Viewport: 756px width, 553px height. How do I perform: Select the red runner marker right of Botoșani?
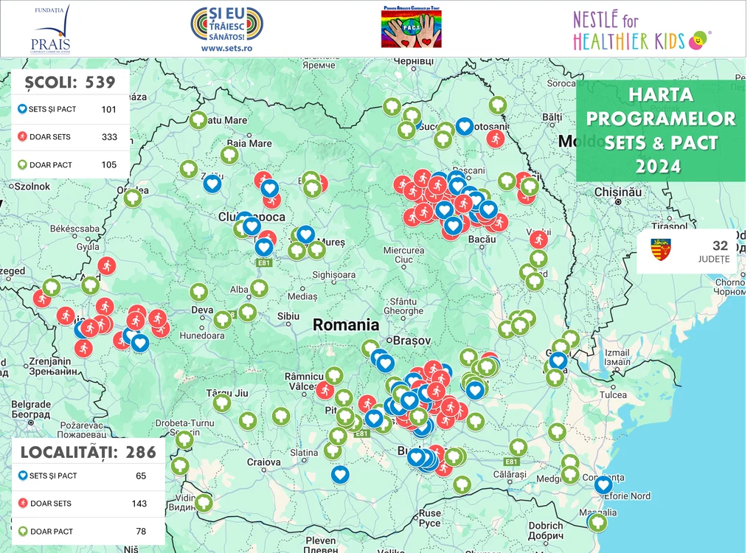pos(495,139)
